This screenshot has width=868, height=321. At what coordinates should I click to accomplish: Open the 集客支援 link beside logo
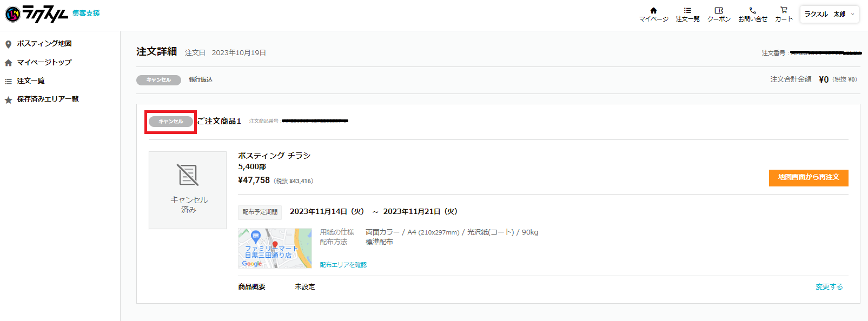tap(86, 13)
